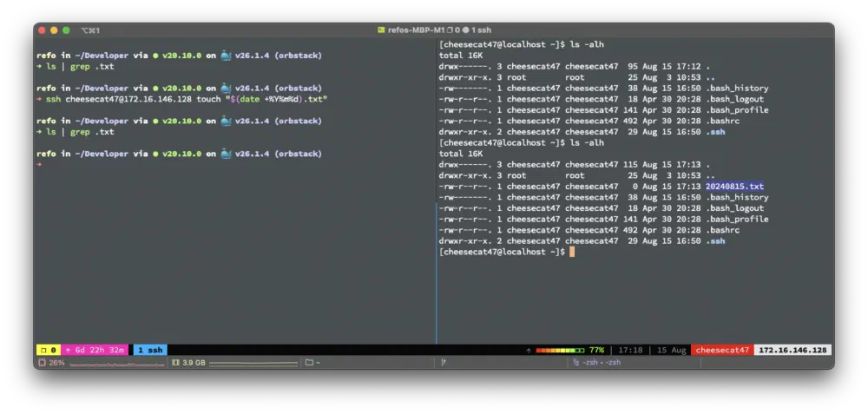Click the folder icon in bottom status bar
The width and height of the screenshot is (868, 414).
tap(309, 363)
